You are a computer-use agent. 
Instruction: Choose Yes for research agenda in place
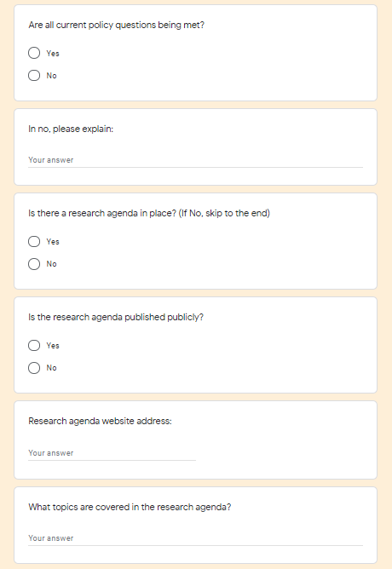click(x=34, y=242)
